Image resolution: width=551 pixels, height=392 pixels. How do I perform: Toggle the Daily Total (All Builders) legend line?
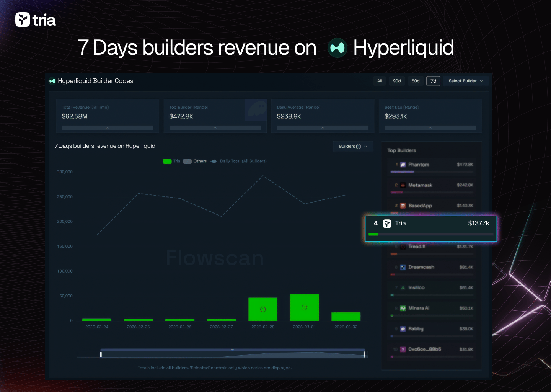[x=238, y=161]
